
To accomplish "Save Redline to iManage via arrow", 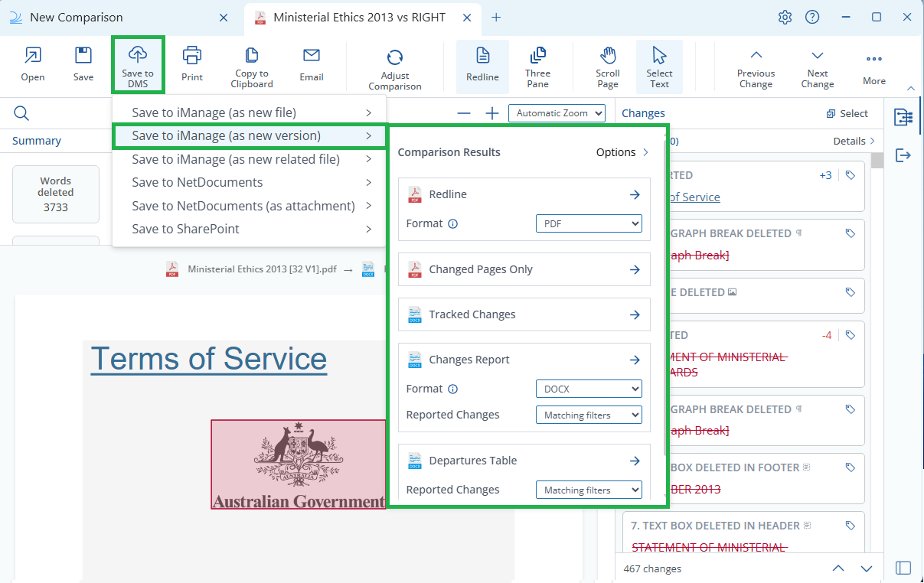I will [635, 194].
